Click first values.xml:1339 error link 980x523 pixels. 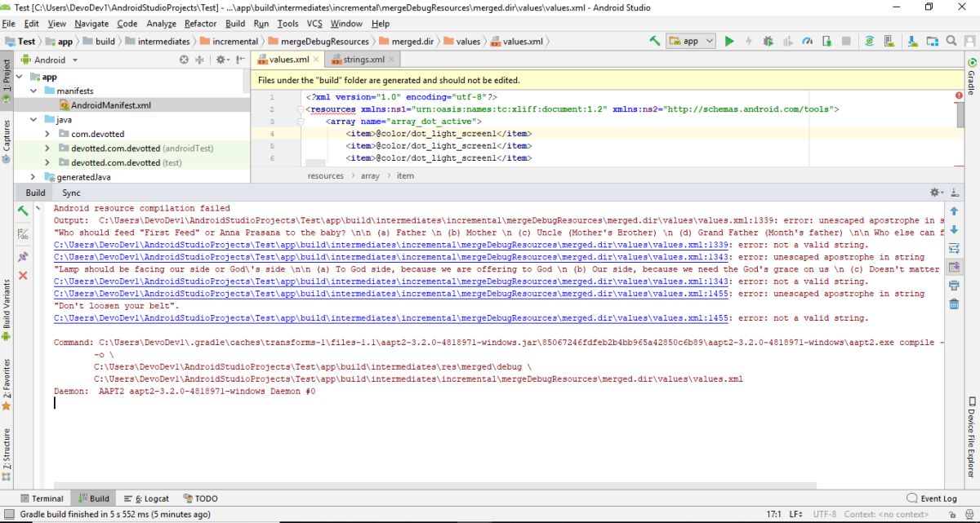(390, 245)
